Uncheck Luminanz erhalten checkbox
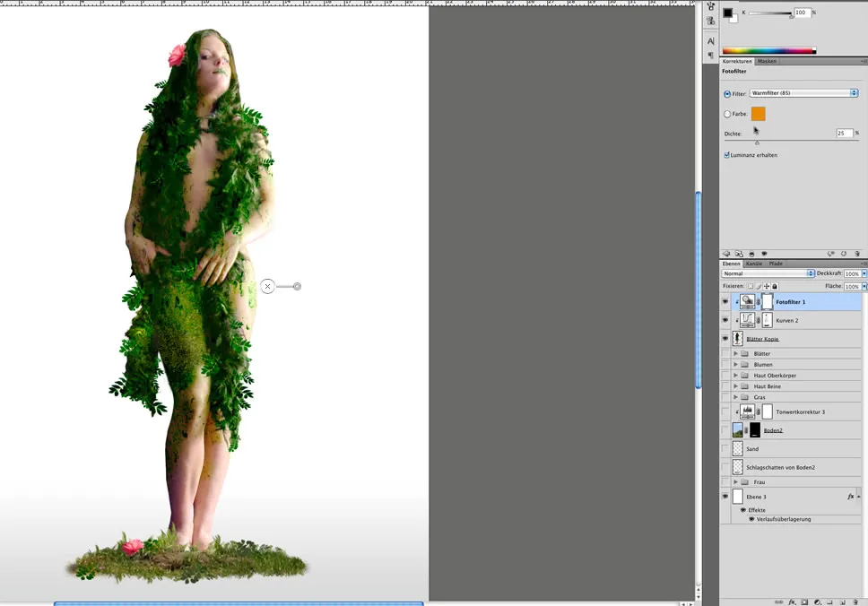Viewport: 868px width, 606px height. pyautogui.click(x=727, y=155)
